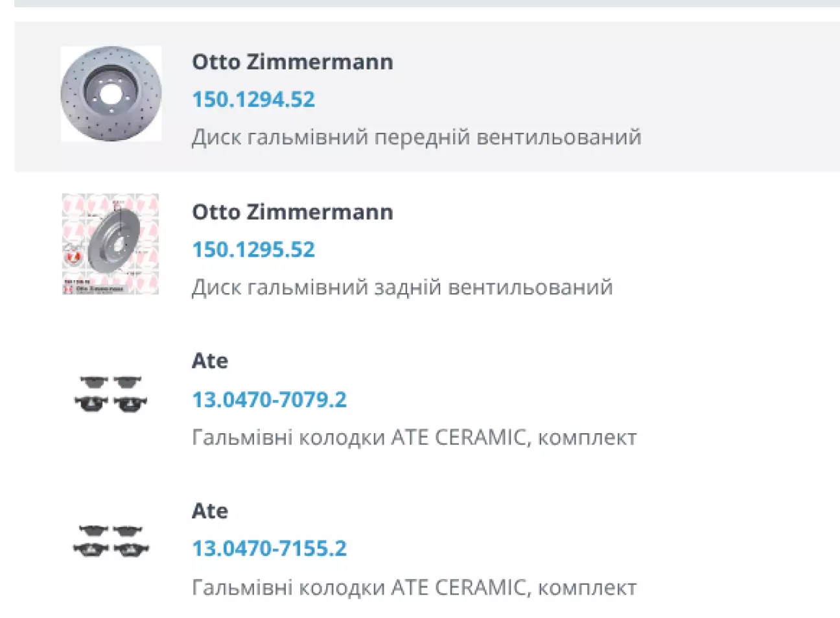Open part number 150.1294.52 link
Image resolution: width=840 pixels, height=618 pixels.
[x=253, y=99]
